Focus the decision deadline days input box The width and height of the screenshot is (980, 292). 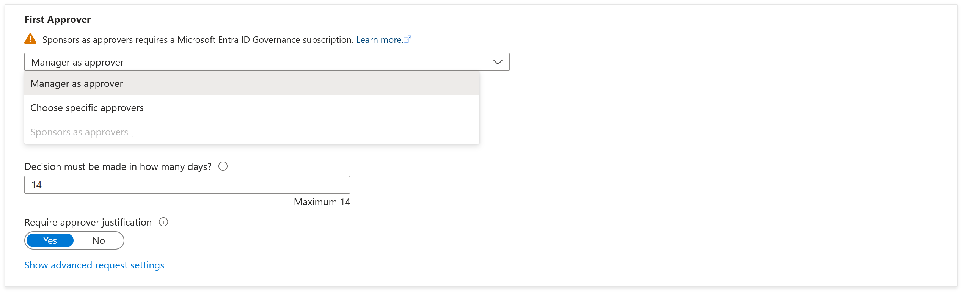point(187,185)
